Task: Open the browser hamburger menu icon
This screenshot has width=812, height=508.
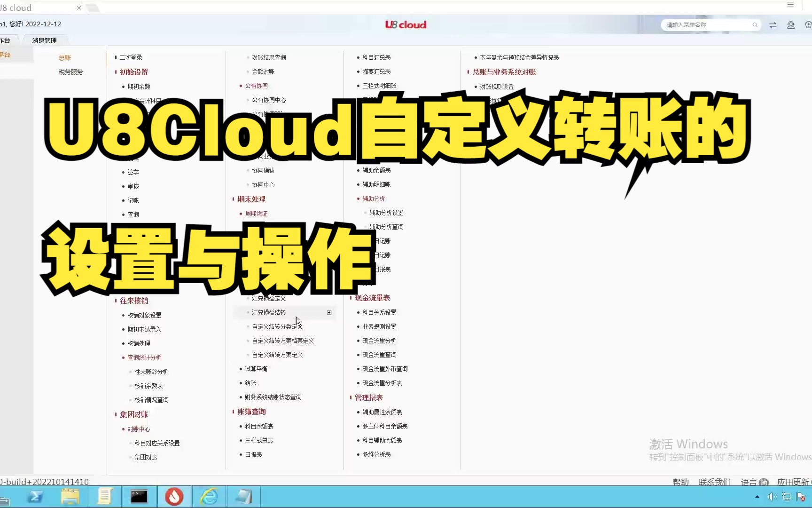Action: [790, 5]
